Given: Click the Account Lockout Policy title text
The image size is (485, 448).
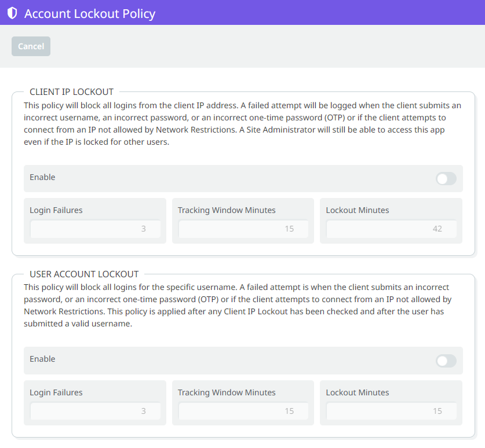Looking at the screenshot, I should 90,13.
